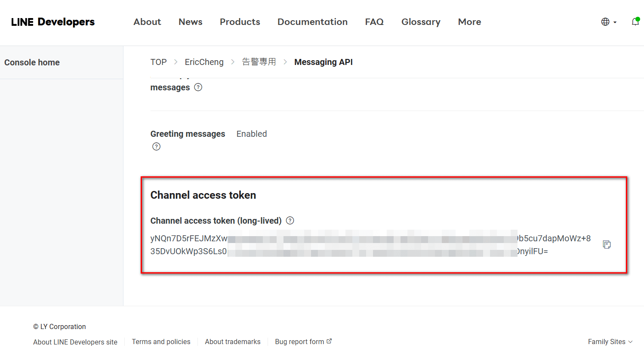This screenshot has height=360, width=644.
Task: Open the More menu in navigation
Action: 469,22
